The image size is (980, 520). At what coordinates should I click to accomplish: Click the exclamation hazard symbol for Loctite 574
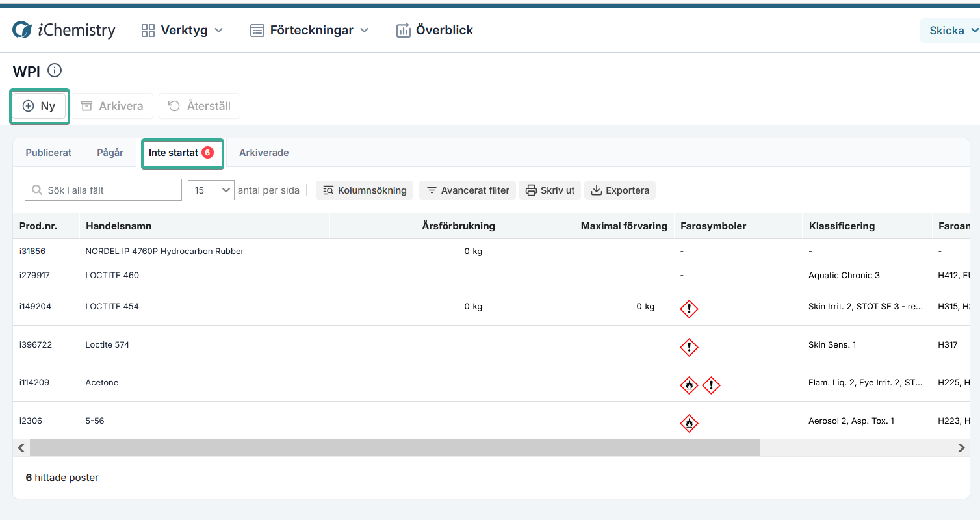(689, 347)
